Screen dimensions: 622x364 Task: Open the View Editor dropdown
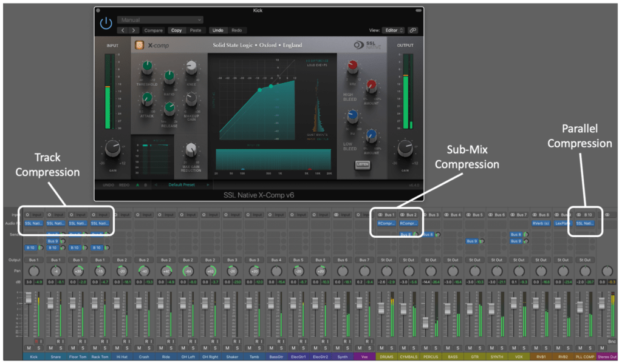(394, 30)
